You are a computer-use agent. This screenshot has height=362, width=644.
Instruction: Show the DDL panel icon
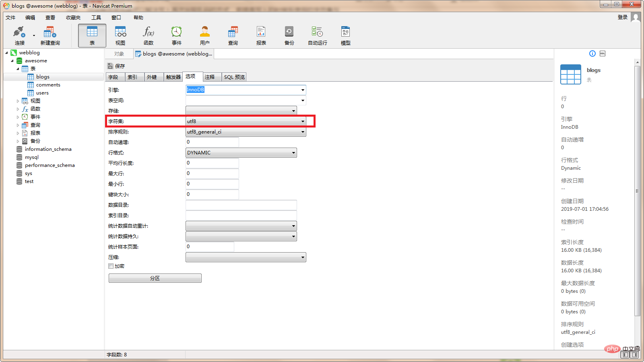(x=603, y=53)
